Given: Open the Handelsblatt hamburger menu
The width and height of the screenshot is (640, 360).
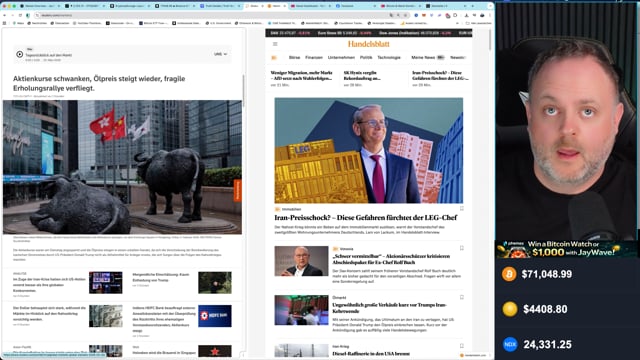Looking at the screenshot, I should click(275, 44).
